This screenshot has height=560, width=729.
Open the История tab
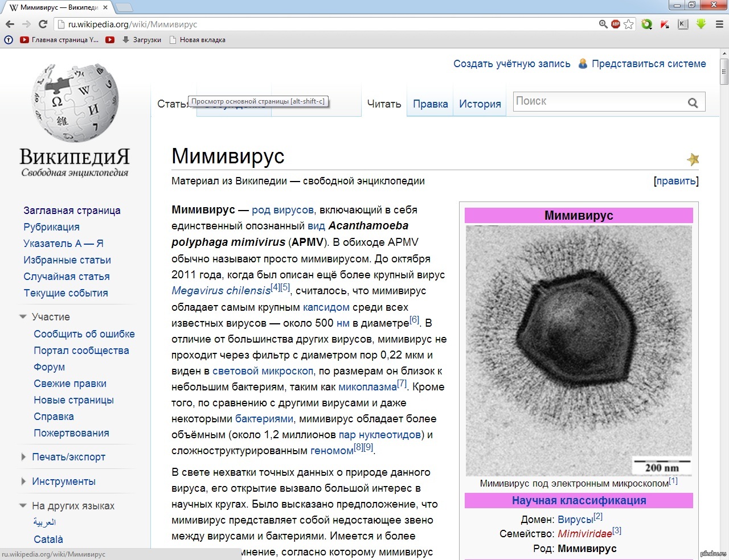pyautogui.click(x=480, y=104)
